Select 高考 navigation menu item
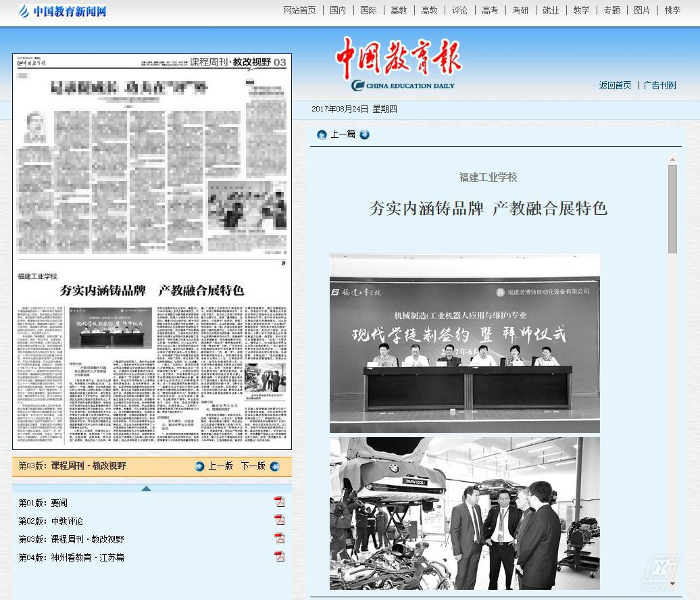700x600 pixels. [490, 10]
